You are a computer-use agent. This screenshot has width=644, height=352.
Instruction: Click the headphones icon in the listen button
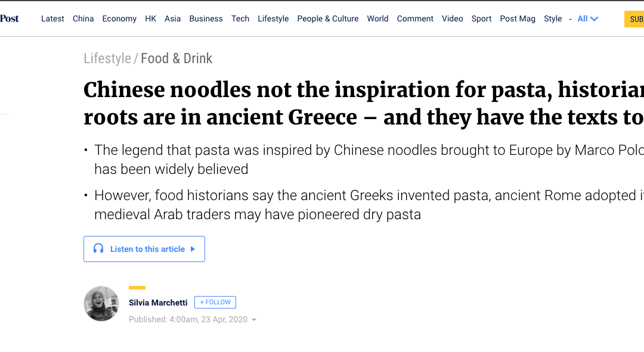click(x=98, y=248)
